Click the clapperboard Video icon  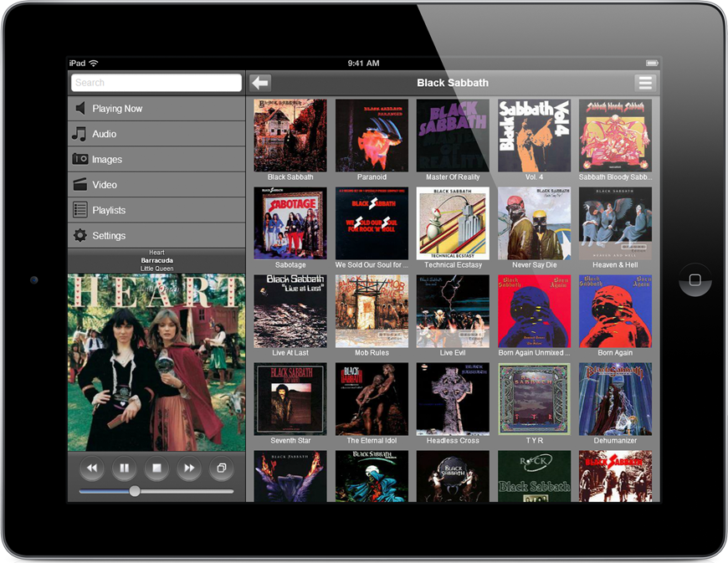79,184
